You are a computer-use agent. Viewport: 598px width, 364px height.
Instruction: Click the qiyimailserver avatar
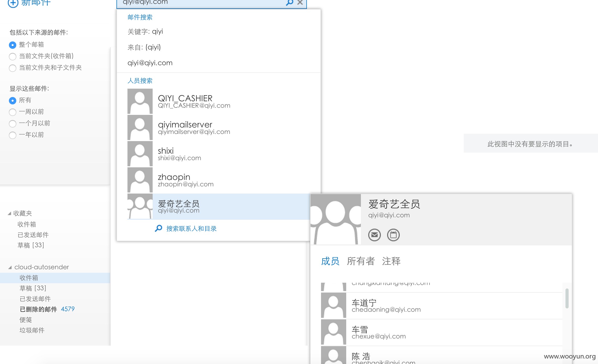click(140, 127)
